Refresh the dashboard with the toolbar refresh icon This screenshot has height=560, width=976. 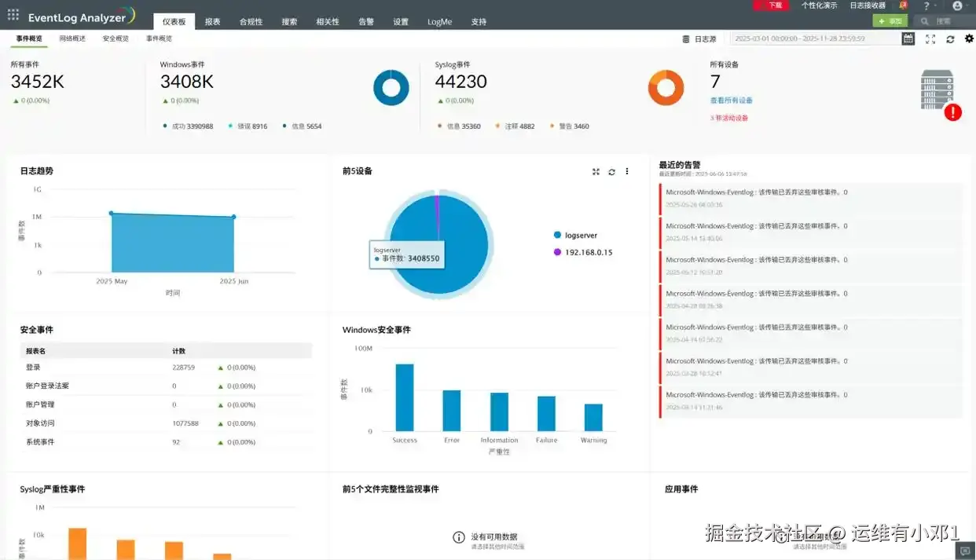(950, 38)
